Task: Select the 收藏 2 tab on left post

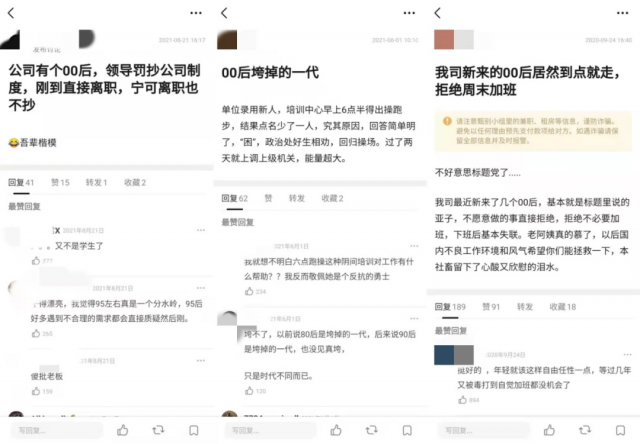Action: (135, 182)
